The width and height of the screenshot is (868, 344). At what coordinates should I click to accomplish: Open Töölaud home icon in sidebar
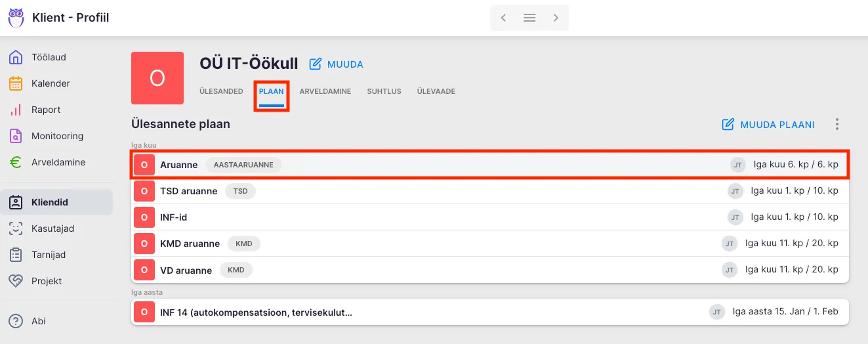click(x=16, y=57)
